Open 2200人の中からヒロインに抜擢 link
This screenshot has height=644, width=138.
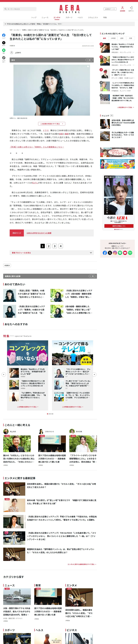click(39, 233)
